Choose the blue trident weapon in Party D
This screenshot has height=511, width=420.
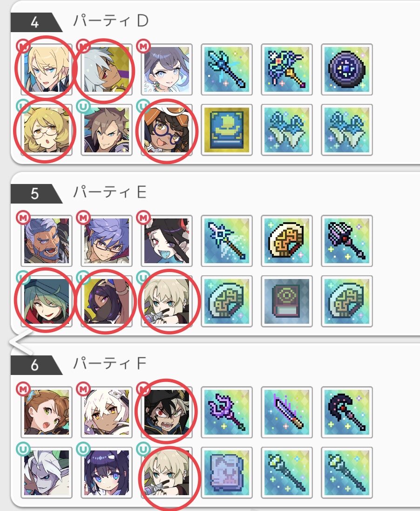(x=227, y=69)
